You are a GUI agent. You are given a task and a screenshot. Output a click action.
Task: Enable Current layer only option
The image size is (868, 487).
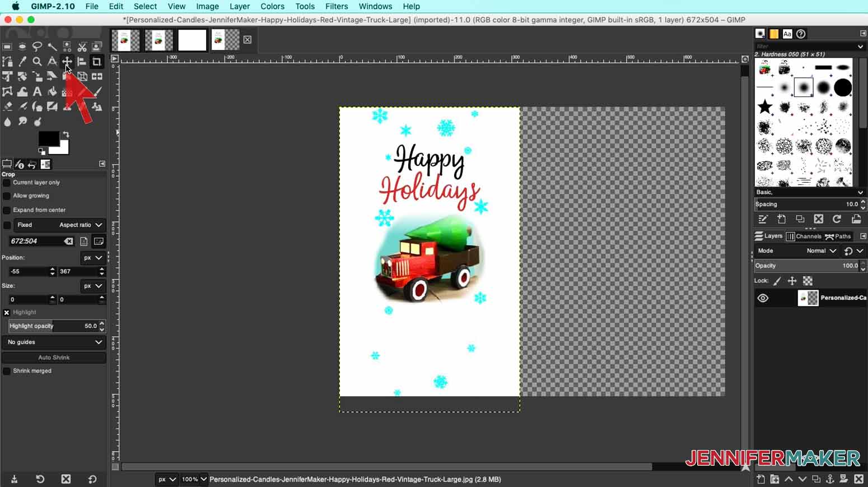coord(7,183)
